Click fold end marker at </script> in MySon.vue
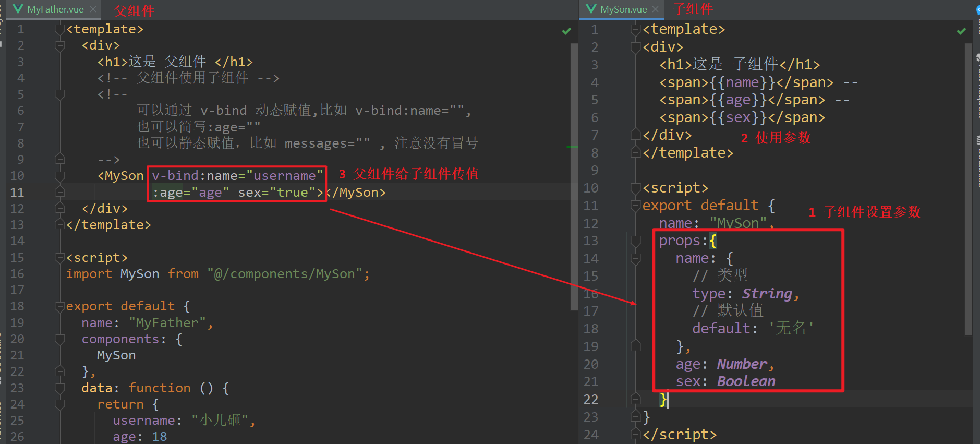Viewport: 980px width, 444px height. pyautogui.click(x=635, y=435)
